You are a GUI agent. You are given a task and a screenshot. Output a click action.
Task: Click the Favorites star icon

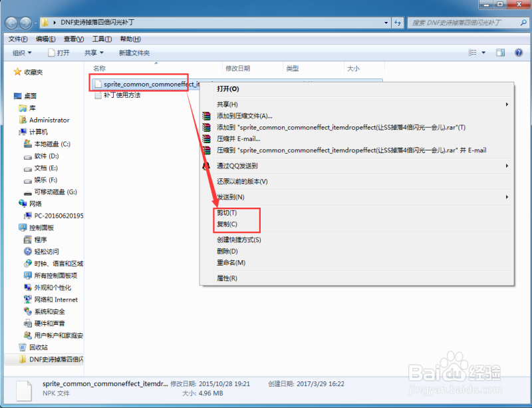17,72
